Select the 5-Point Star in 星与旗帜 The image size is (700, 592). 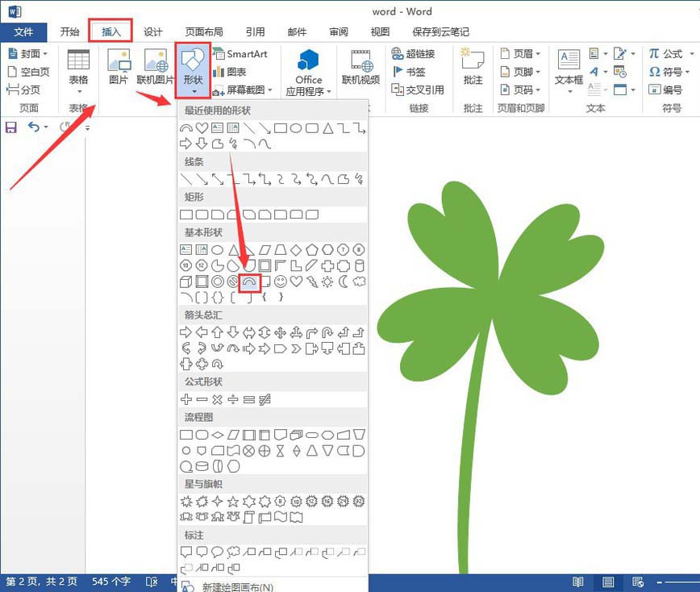click(233, 502)
